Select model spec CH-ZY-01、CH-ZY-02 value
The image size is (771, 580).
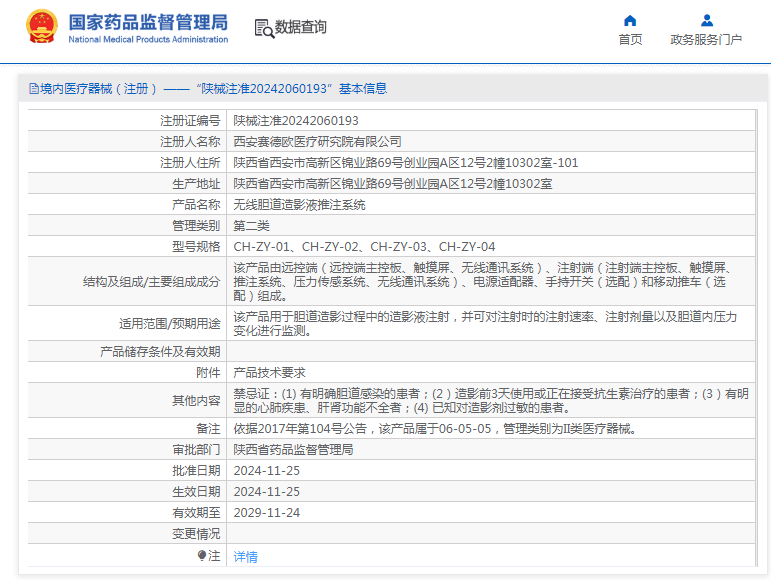[x=364, y=247]
